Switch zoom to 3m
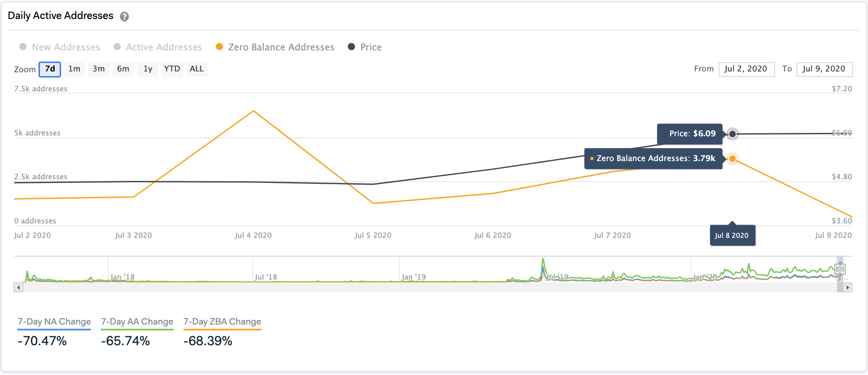 [98, 69]
